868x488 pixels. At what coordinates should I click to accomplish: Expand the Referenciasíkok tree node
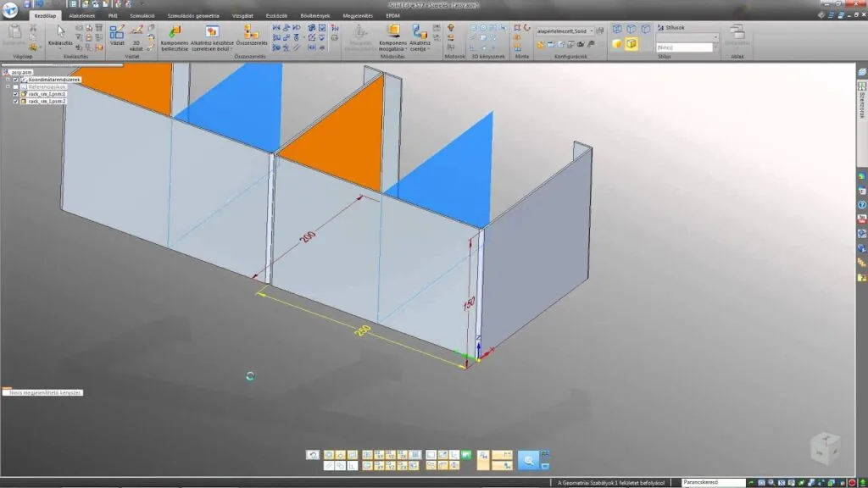[x=8, y=87]
